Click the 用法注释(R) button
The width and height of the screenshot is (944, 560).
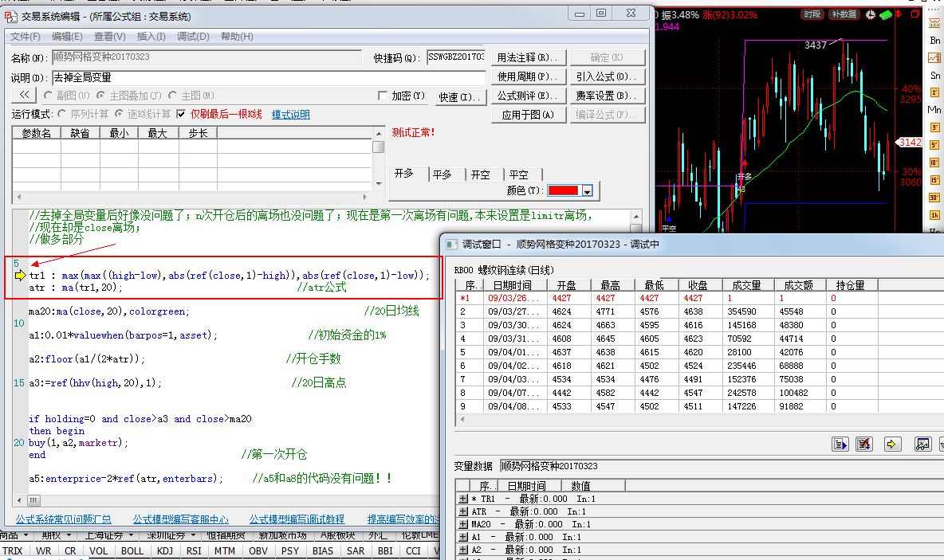point(527,57)
